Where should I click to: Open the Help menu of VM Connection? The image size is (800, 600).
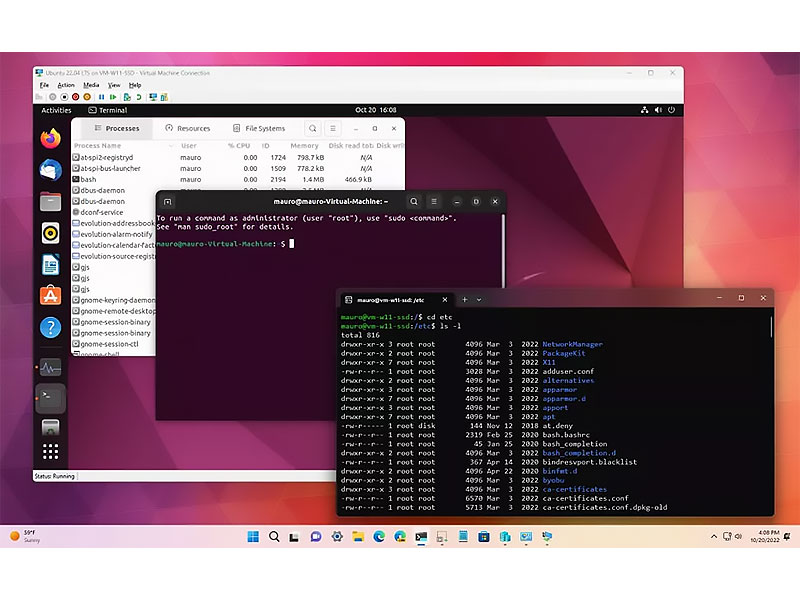(135, 85)
